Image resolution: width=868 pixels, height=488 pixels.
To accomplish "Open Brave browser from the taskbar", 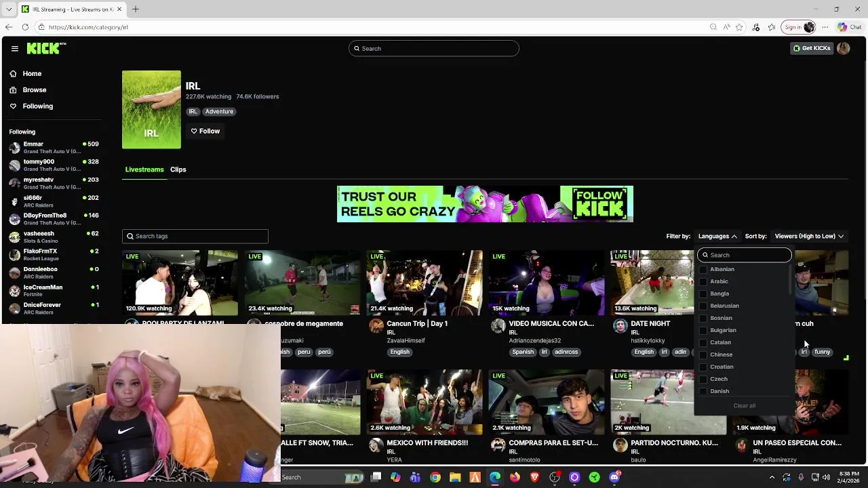I will [x=535, y=477].
